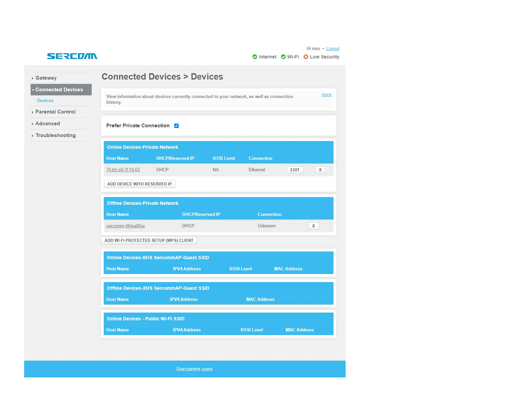Click the Logout link
Image resolution: width=532 pixels, height=411 pixels.
click(333, 49)
